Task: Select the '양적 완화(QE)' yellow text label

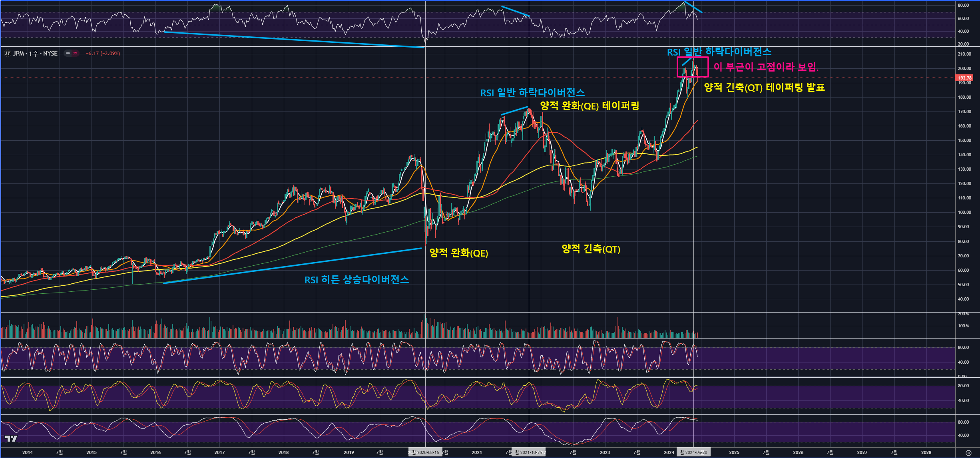Action: [x=458, y=253]
